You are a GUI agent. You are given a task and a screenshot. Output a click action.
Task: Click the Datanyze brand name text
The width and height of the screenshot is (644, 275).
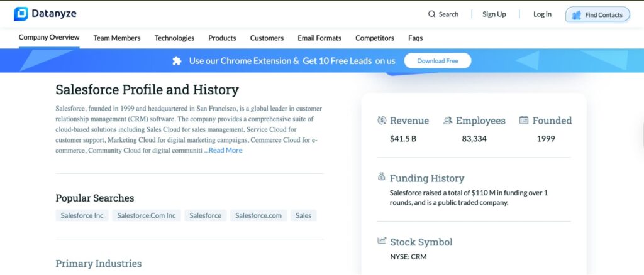tap(54, 14)
